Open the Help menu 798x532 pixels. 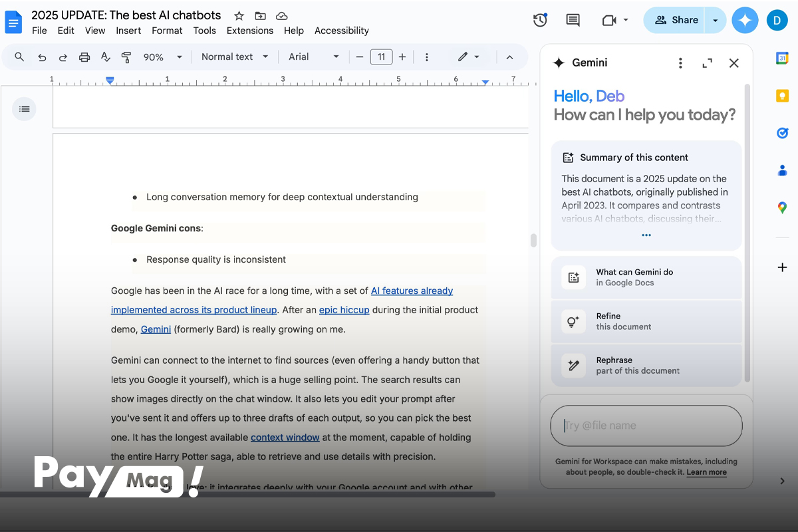coord(294,31)
